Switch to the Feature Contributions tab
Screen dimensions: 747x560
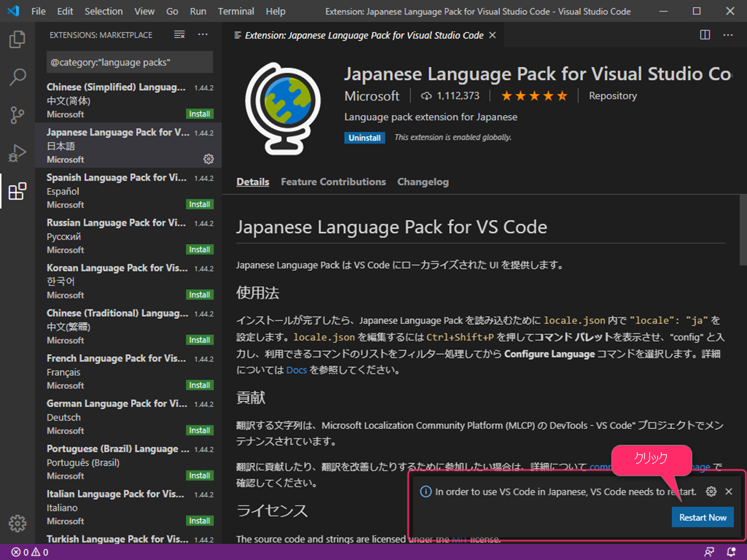tap(334, 182)
